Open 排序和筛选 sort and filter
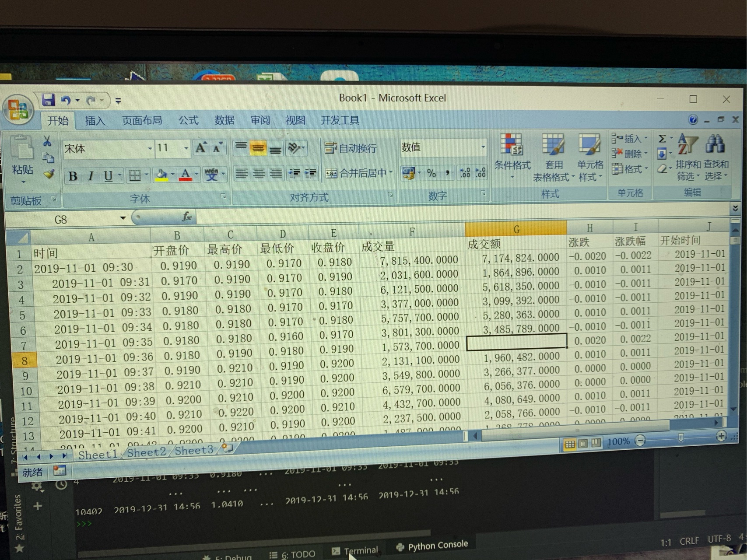The height and width of the screenshot is (560, 747). (x=688, y=157)
